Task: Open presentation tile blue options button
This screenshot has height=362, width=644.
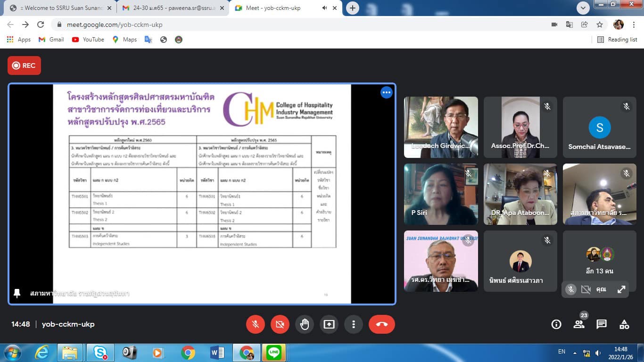Action: pos(387,92)
